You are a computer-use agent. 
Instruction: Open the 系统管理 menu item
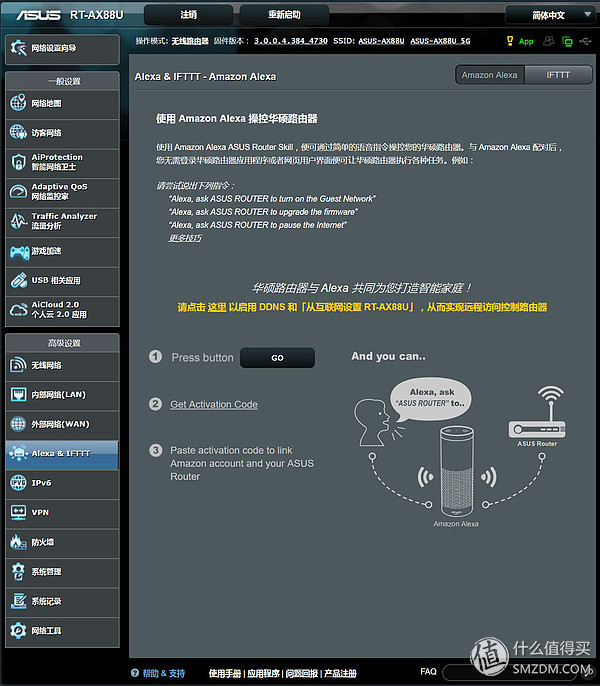[x=62, y=572]
